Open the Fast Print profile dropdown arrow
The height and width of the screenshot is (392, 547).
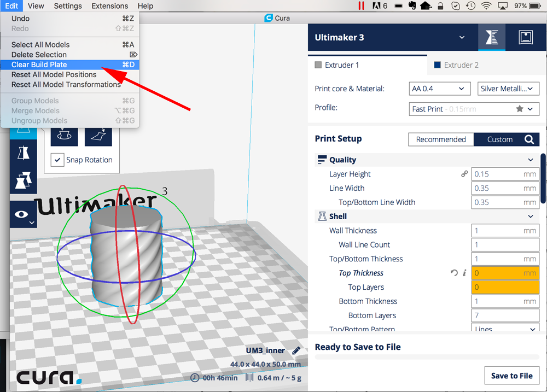point(530,109)
